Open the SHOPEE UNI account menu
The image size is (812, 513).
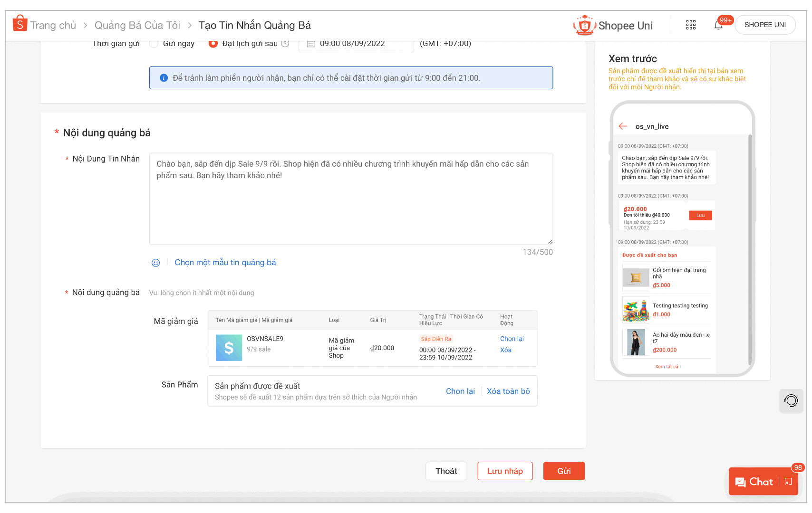(764, 25)
